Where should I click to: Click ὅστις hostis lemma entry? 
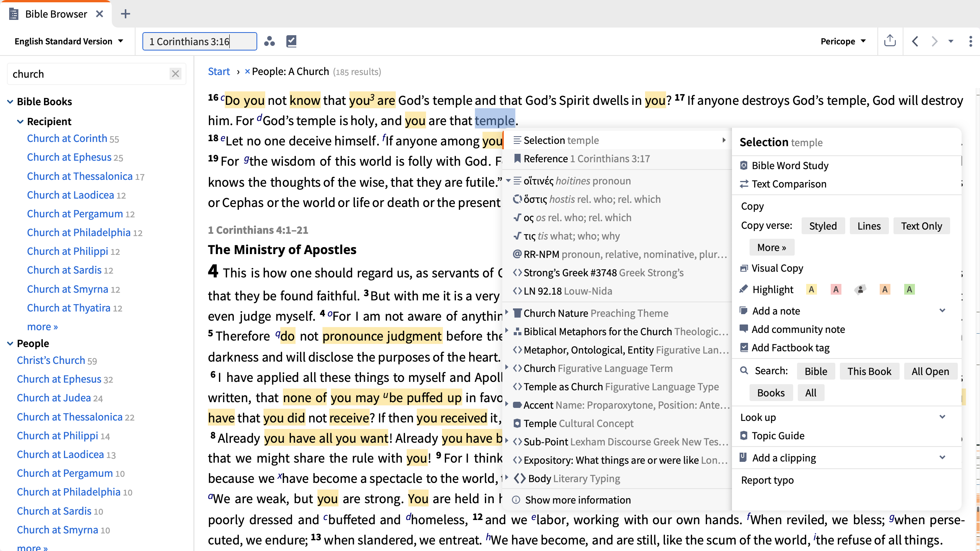(x=617, y=199)
